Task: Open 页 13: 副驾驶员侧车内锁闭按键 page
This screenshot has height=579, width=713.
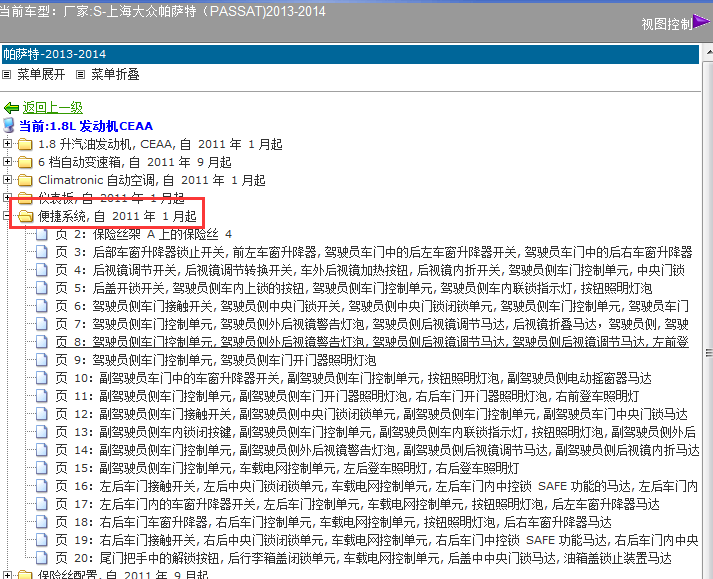Action: tap(376, 432)
